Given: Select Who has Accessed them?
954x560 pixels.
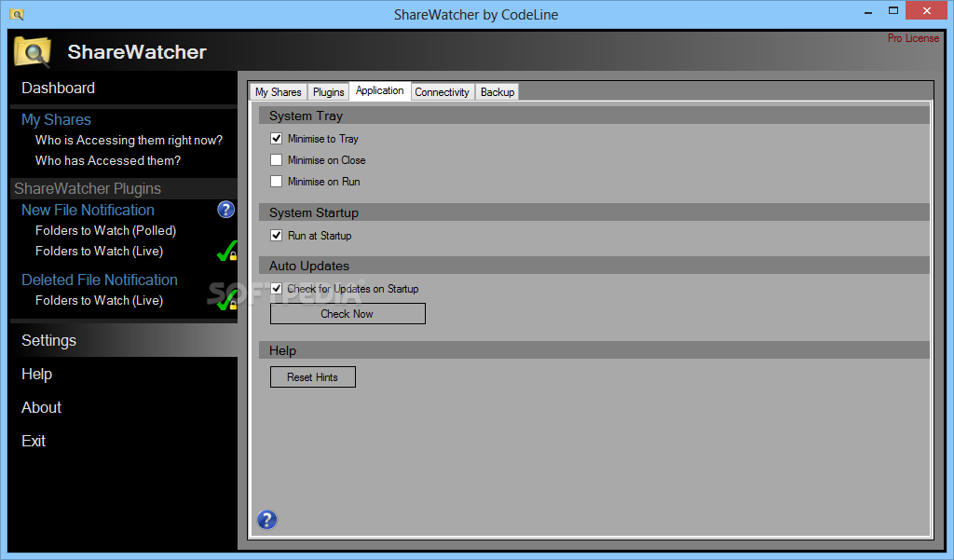Looking at the screenshot, I should 108,160.
